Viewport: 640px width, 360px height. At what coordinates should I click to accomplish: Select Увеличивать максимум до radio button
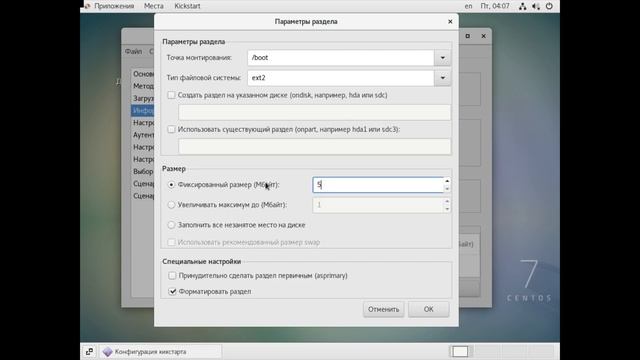(x=171, y=205)
